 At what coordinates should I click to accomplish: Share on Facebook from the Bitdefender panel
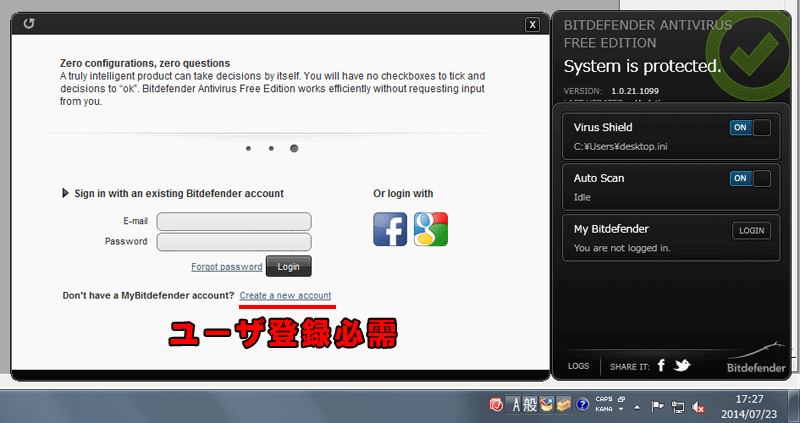tap(661, 365)
